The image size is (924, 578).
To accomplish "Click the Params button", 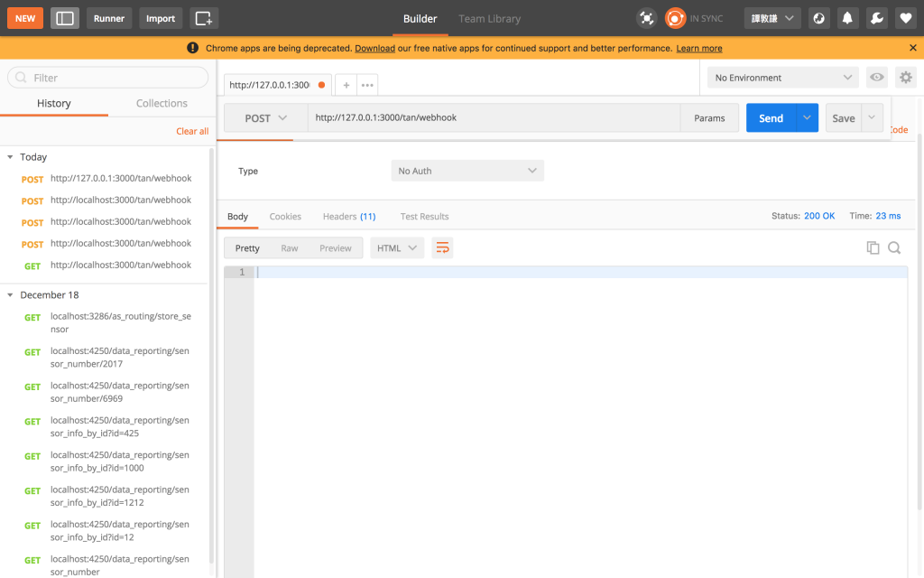I will 709,118.
